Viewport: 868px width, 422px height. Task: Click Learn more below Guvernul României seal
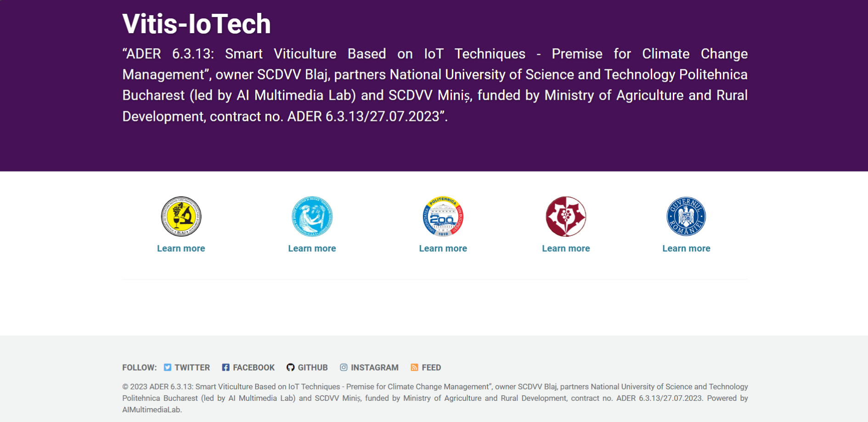[686, 248]
